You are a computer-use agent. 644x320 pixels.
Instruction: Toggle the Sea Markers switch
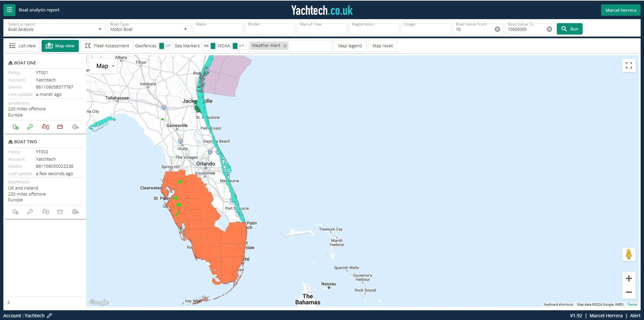[x=209, y=46]
